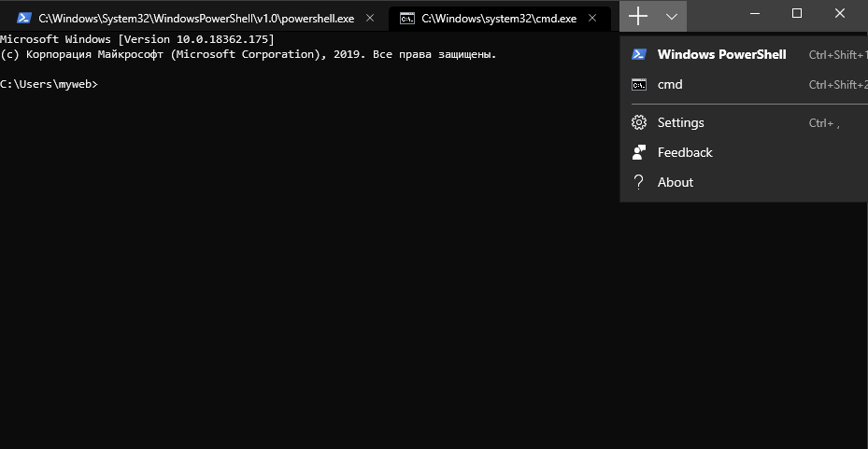Click the Ctrl+Shift+2 shortcut label

(x=838, y=85)
